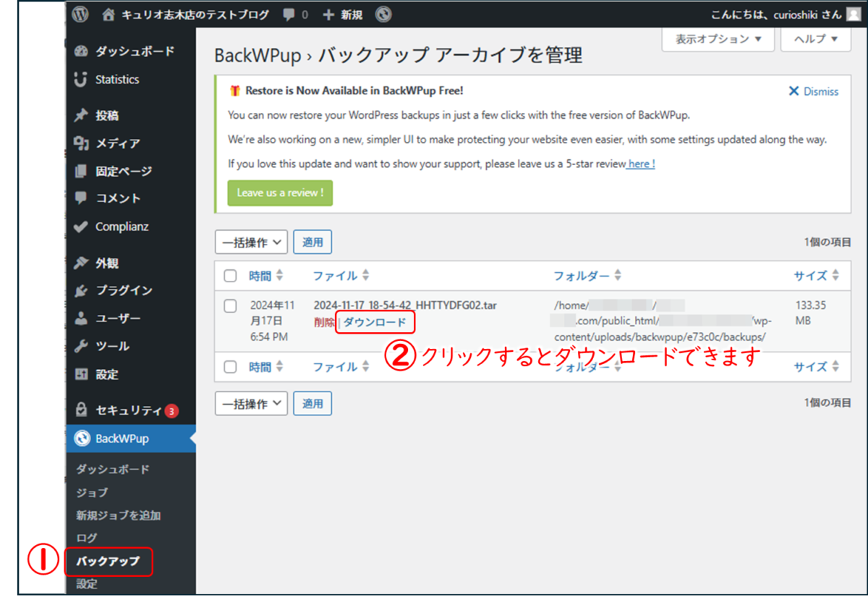
Task: Click the コメント speech bubble icon in sidebar
Action: [x=81, y=198]
